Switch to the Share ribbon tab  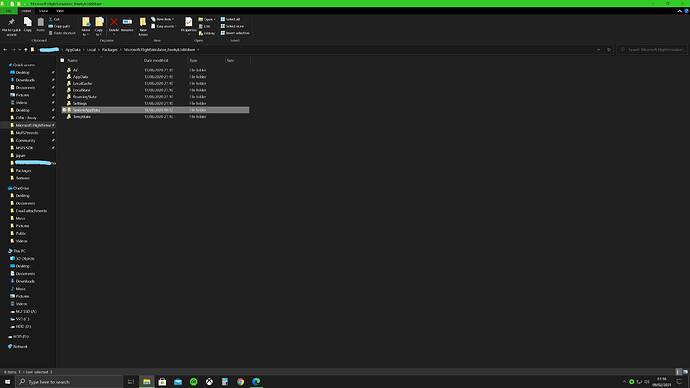coord(43,11)
